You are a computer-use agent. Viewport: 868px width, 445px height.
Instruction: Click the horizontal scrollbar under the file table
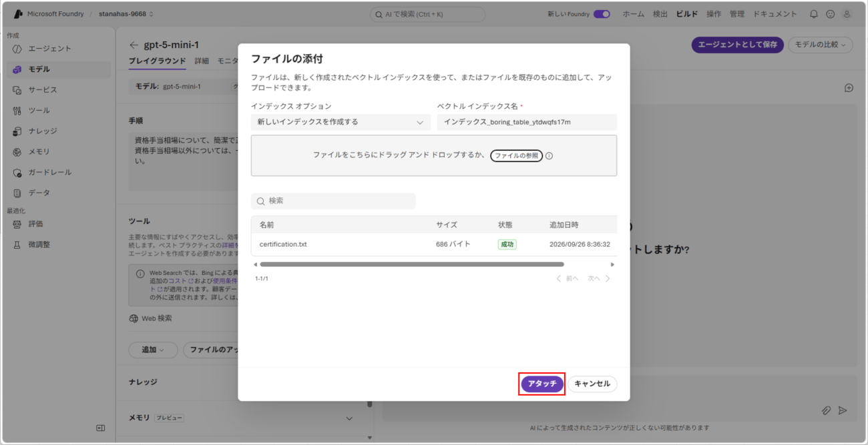point(412,264)
